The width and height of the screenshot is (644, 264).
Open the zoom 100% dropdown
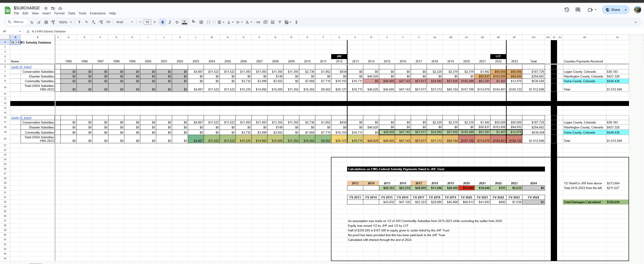pos(65,22)
